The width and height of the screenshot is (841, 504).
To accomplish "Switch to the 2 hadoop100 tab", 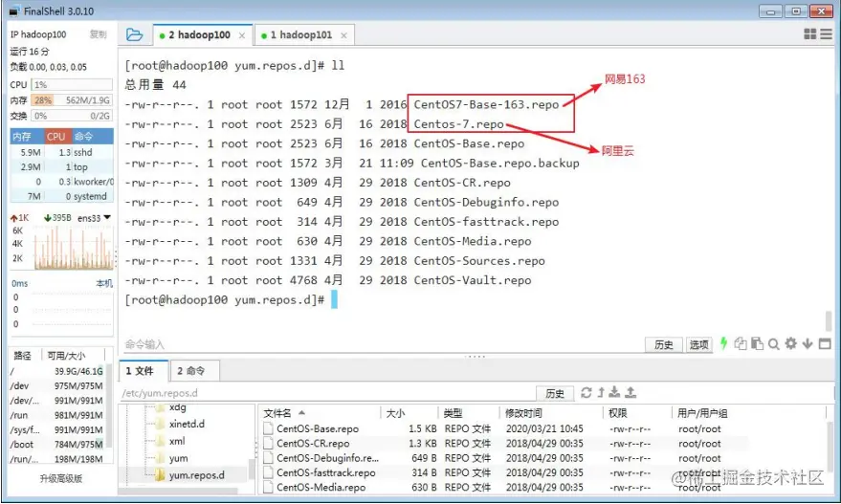I will tap(203, 35).
